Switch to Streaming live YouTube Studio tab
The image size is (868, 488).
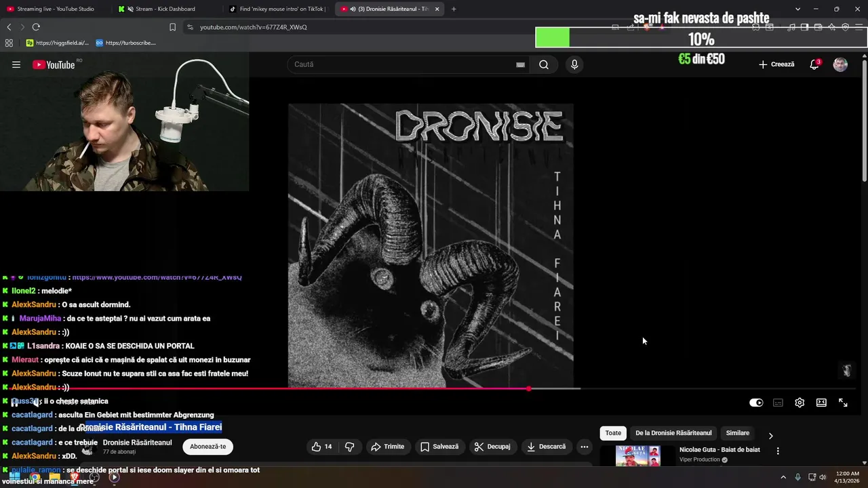54,9
